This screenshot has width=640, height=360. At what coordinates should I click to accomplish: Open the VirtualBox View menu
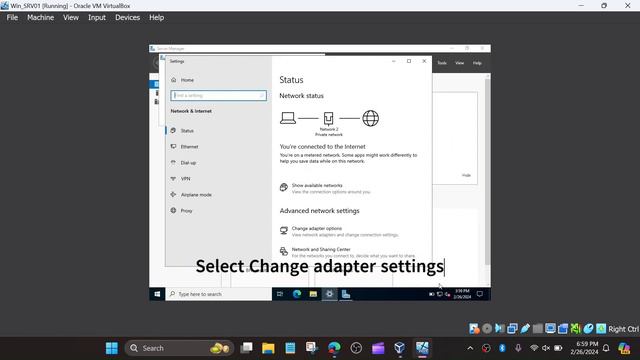tap(71, 18)
